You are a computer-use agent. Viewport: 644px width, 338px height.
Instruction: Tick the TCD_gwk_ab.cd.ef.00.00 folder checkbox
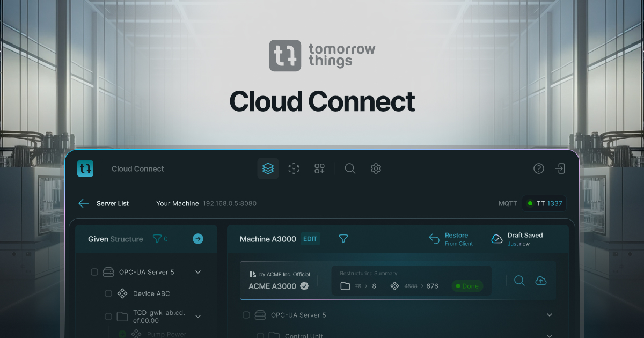(108, 316)
